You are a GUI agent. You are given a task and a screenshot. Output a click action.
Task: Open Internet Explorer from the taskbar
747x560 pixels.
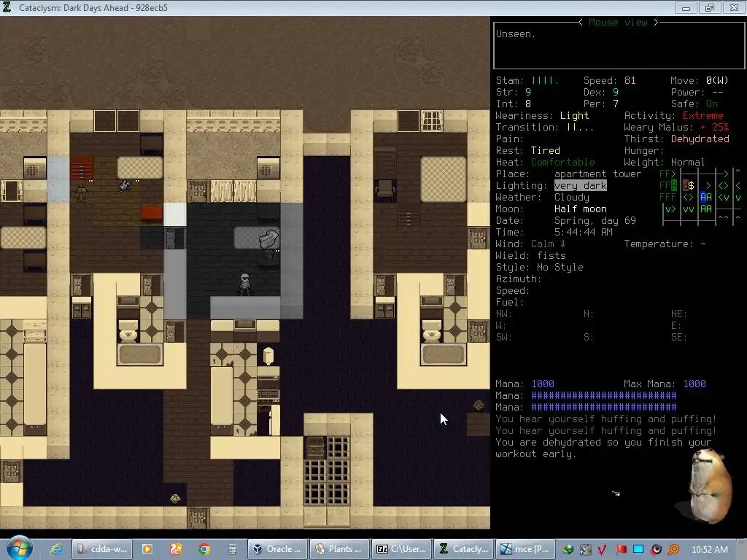tap(56, 549)
